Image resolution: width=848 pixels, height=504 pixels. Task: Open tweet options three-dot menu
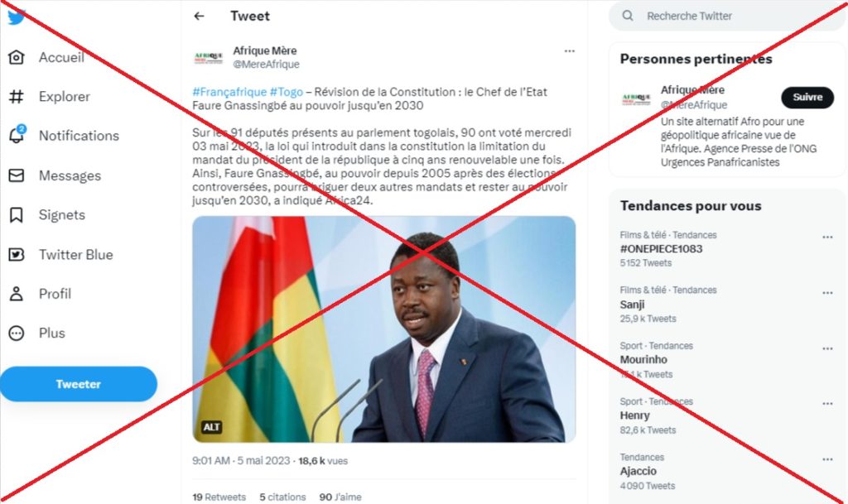pos(570,50)
